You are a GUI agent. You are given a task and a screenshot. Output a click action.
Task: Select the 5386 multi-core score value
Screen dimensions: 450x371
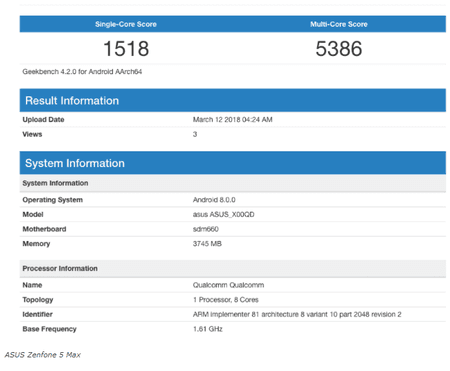point(339,49)
